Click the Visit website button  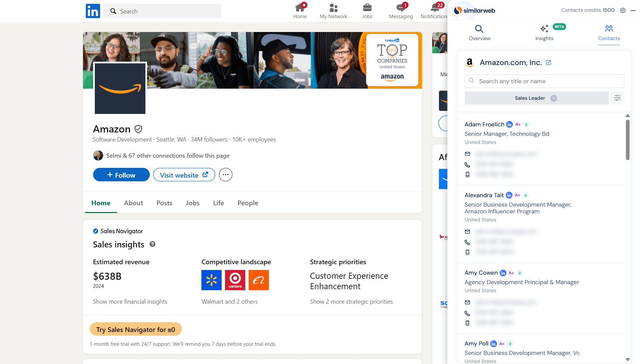184,175
